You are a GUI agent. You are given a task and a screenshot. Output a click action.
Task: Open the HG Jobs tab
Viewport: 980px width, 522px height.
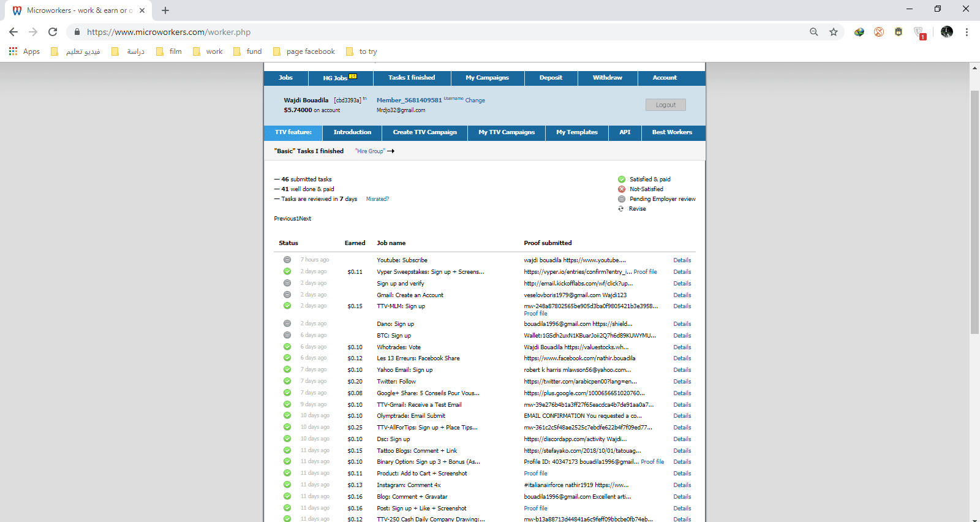[x=340, y=78]
